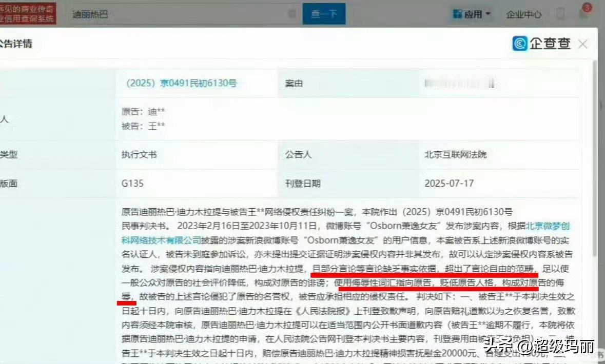Open the 应用 dropdown menu
Viewport: 605px width, 364px height.
coord(471,14)
